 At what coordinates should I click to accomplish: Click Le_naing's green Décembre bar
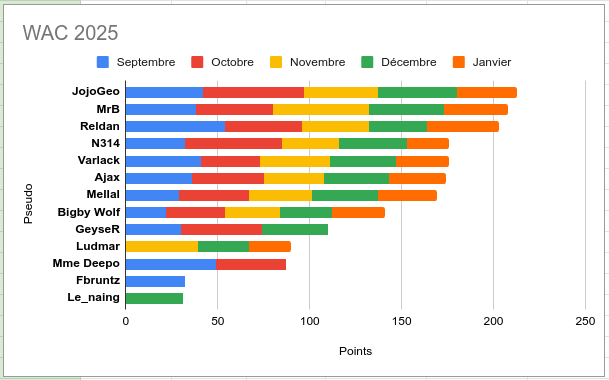click(154, 298)
